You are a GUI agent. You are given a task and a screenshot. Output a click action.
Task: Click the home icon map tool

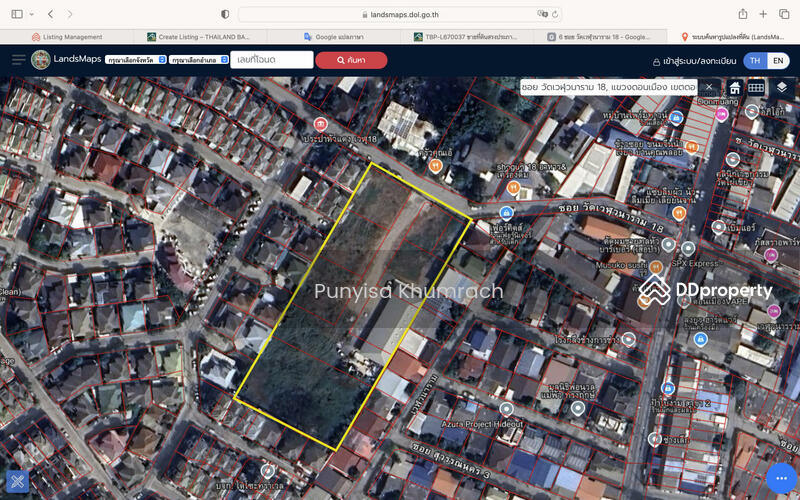735,88
